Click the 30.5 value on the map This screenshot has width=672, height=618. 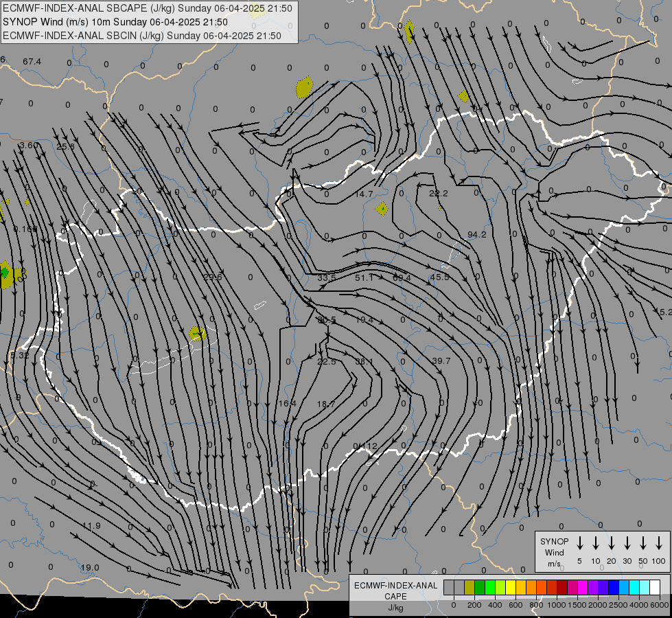327,320
